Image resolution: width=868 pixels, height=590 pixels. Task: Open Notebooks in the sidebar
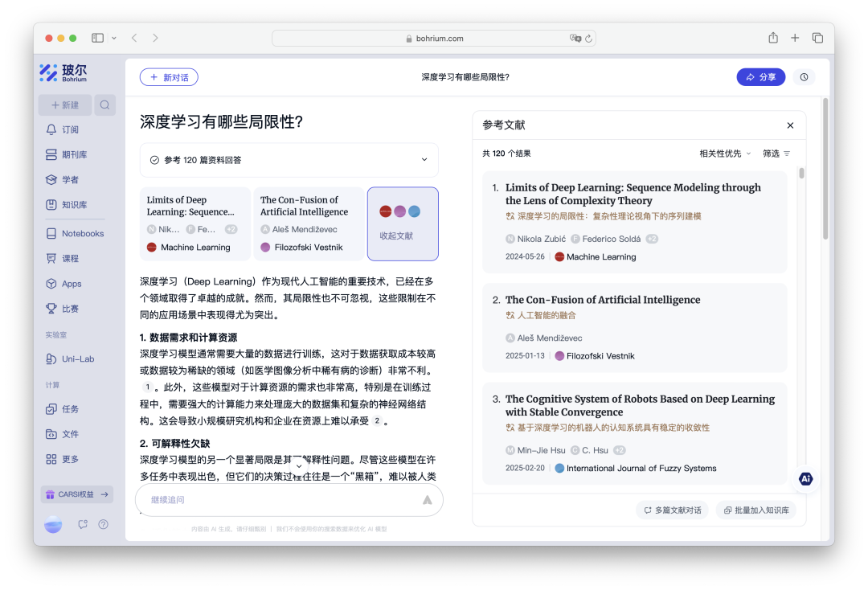(75, 234)
